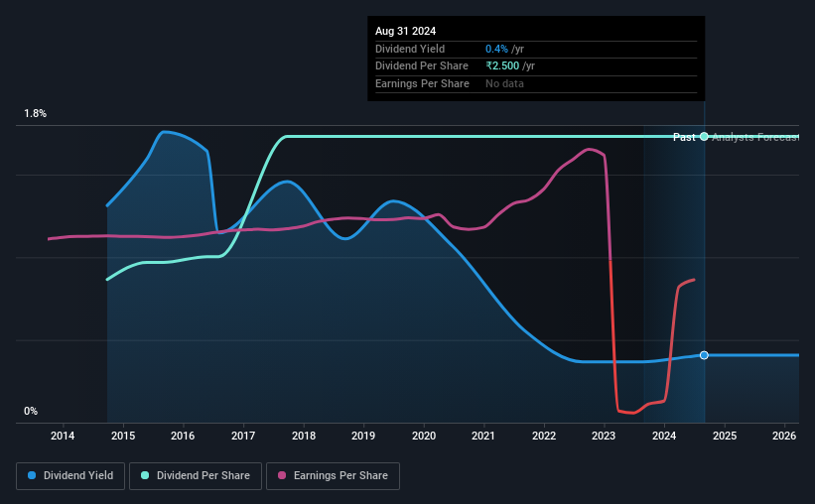Toggle the Dividend Yield legend button
This screenshot has height=504, width=815.
(70, 476)
